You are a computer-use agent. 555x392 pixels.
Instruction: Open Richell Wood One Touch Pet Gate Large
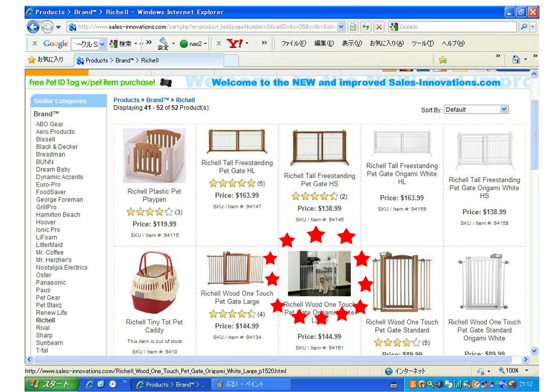coord(237,297)
